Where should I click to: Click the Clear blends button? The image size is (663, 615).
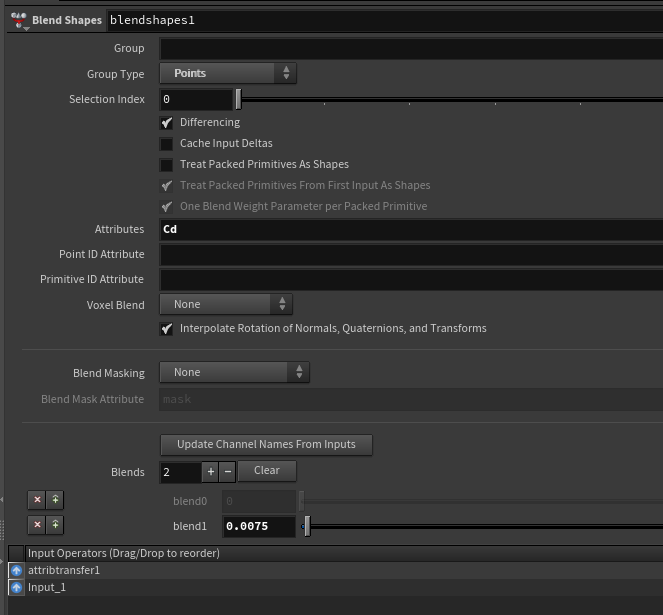pos(267,471)
